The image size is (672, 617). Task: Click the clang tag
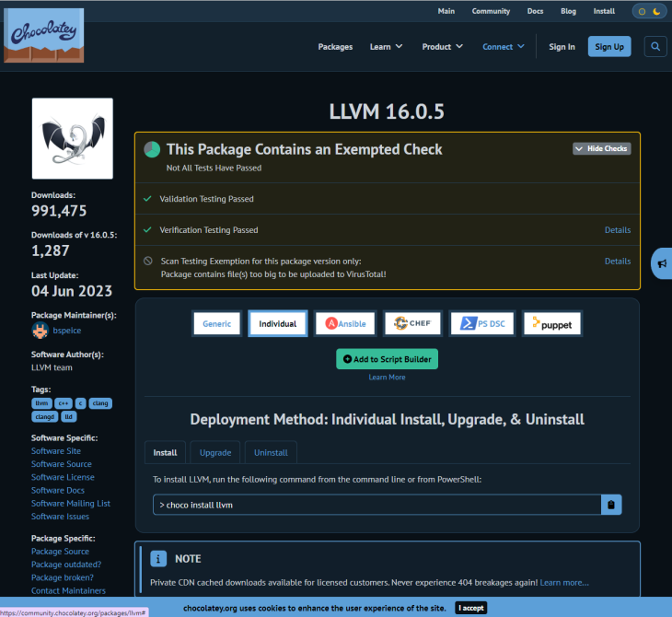[100, 403]
